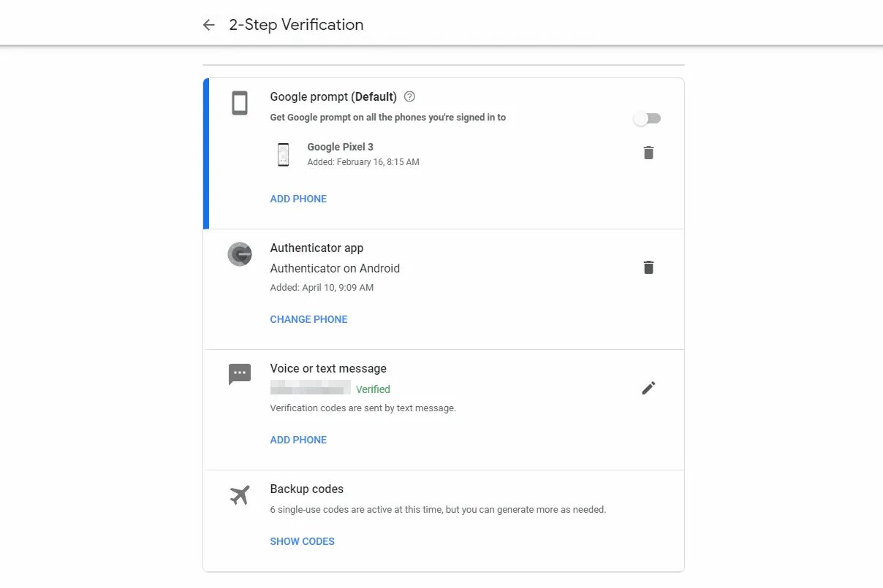Image resolution: width=883 pixels, height=588 pixels.
Task: Click the 'Authenticator app' heading
Action: pos(317,248)
